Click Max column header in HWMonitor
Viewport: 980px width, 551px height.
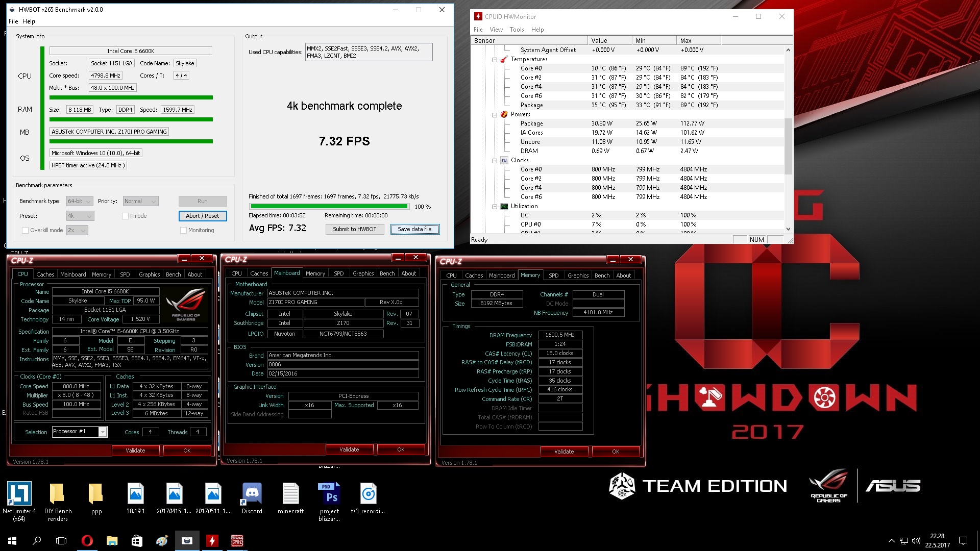[699, 40]
